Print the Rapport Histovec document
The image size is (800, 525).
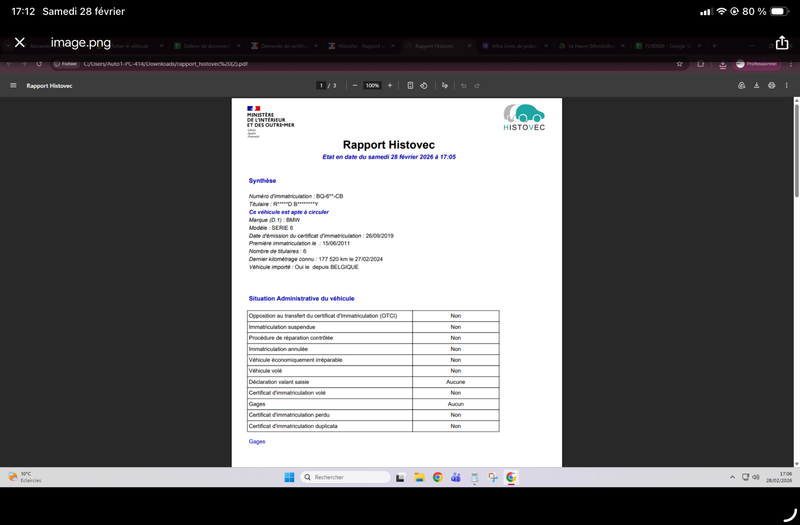pos(772,86)
